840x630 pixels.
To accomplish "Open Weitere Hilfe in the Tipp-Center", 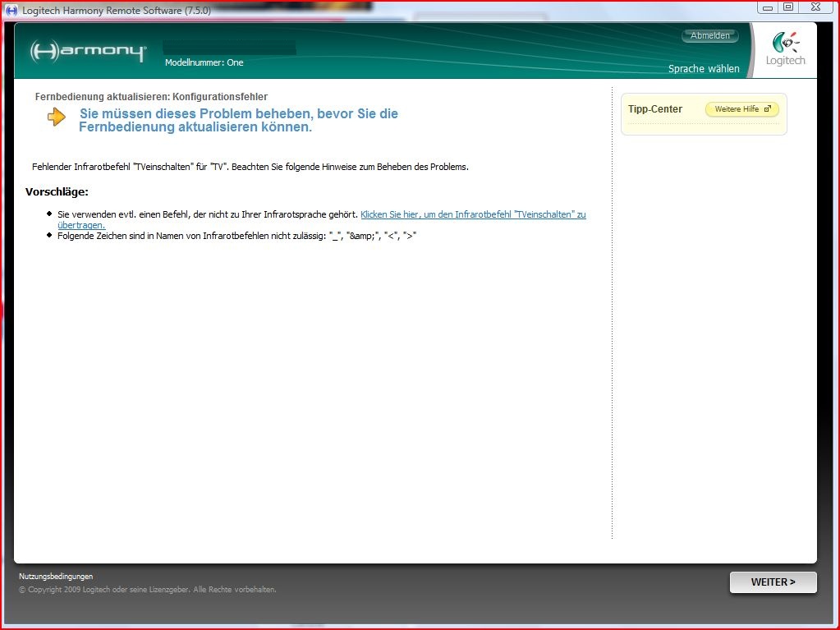I will pyautogui.click(x=741, y=109).
